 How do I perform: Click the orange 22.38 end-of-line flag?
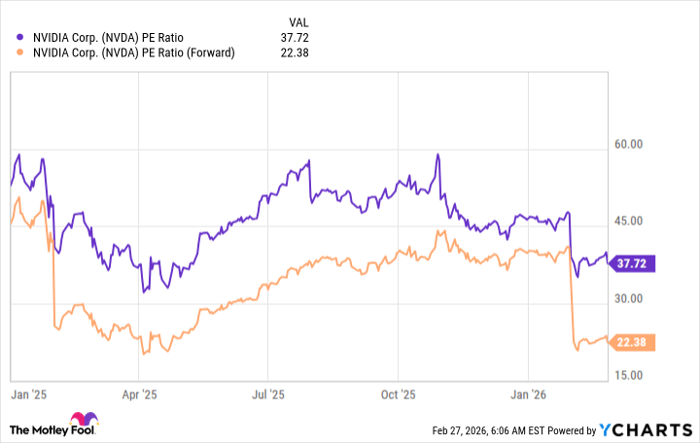[x=632, y=340]
